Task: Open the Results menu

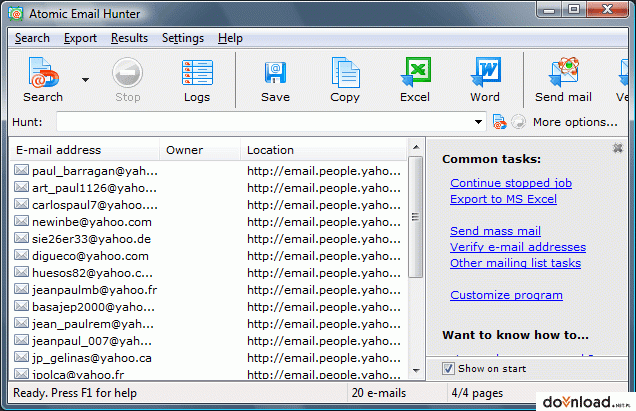Action: tap(129, 38)
